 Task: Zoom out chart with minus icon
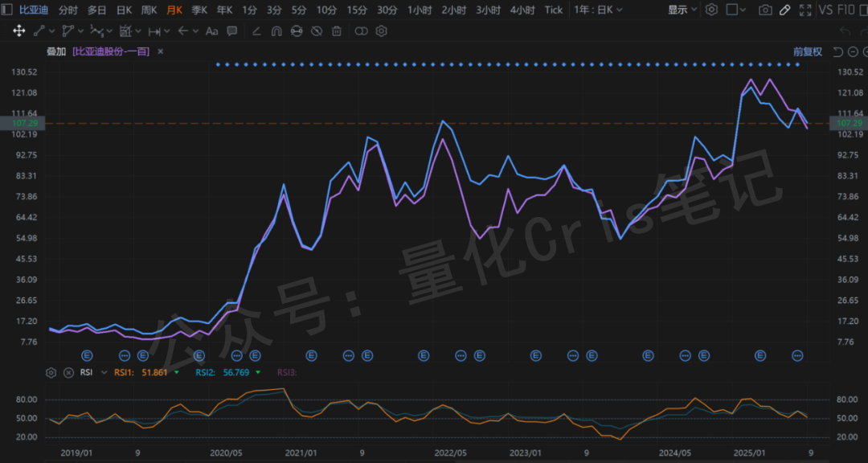click(853, 52)
